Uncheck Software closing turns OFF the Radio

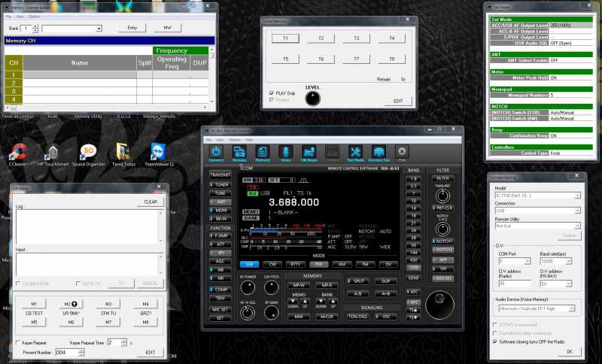(495, 341)
